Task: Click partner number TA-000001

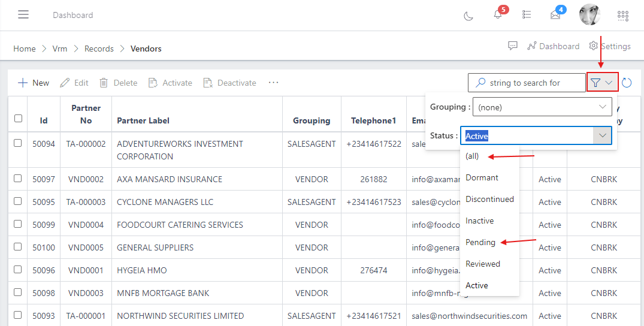Action: tap(86, 316)
